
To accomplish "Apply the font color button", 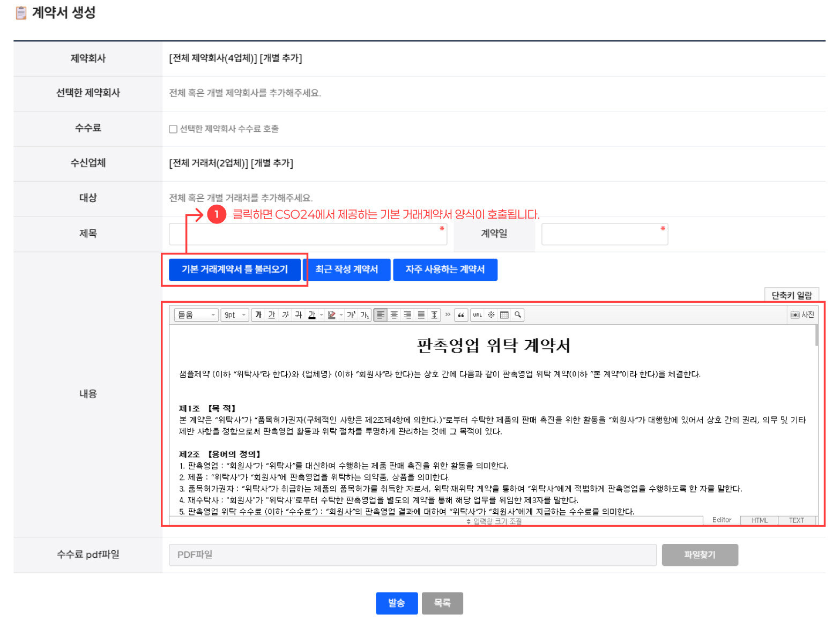I will [311, 315].
